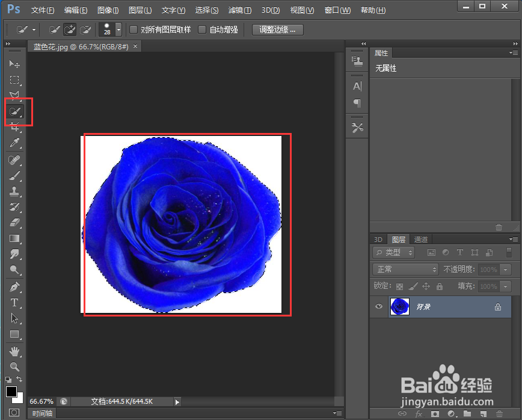Select the Dodge tool
This screenshot has width=522, height=420.
14,270
